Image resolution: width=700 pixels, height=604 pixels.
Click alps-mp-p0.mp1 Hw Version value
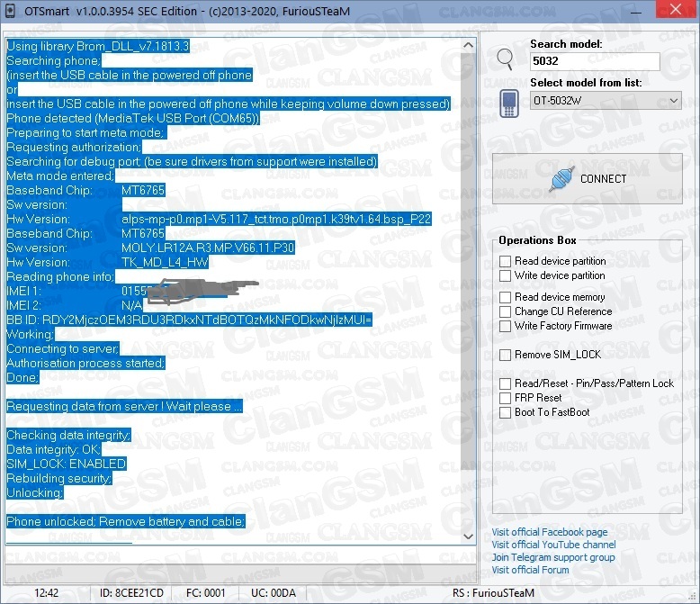click(276, 219)
